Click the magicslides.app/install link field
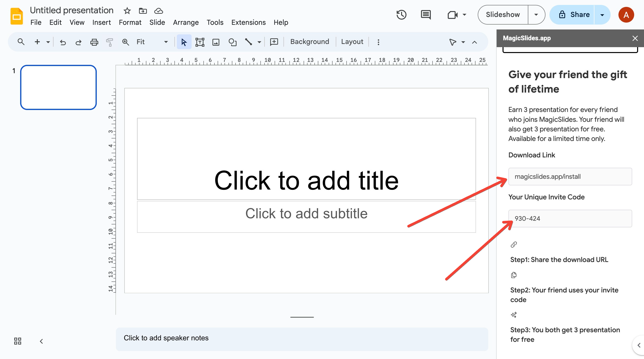644x359 pixels. 570,177
